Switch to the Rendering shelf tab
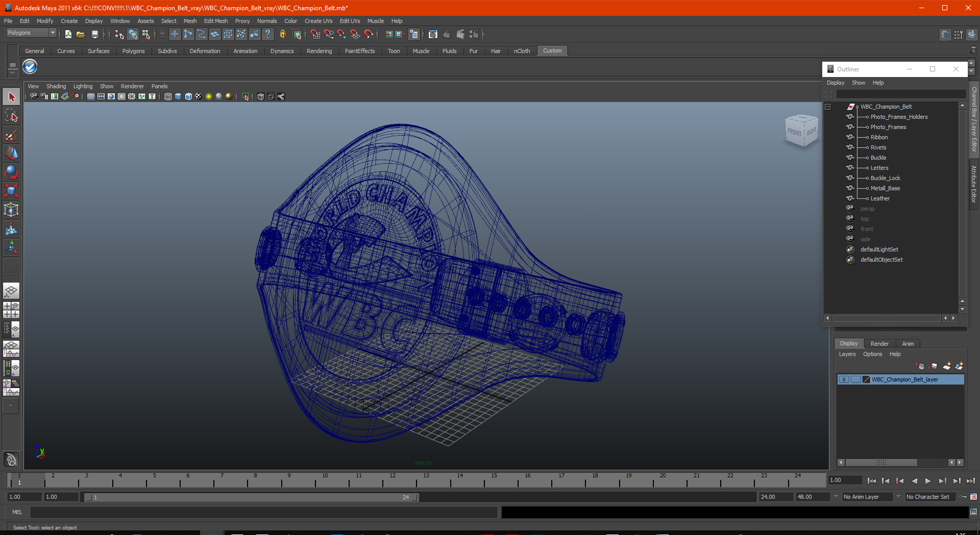The height and width of the screenshot is (535, 980). 319,51
